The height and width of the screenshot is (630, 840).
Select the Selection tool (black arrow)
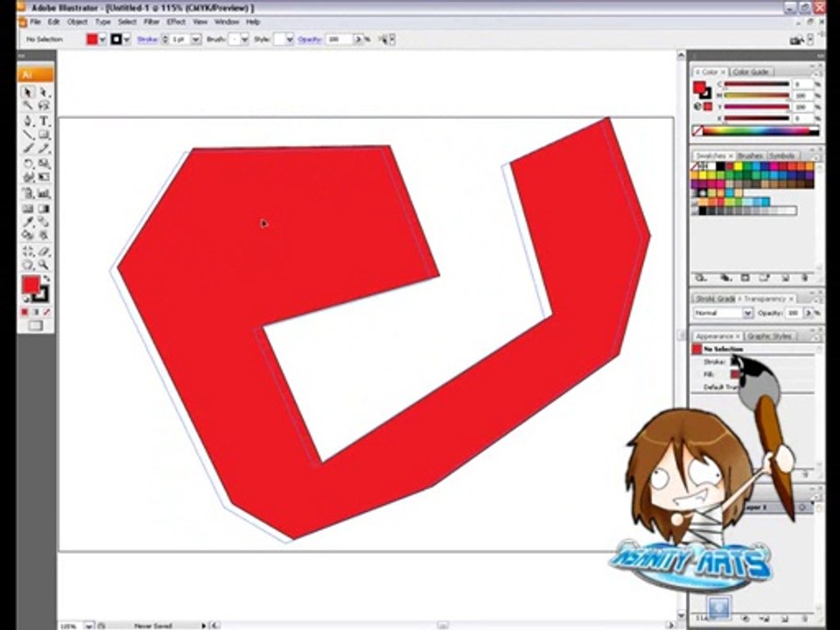[28, 92]
